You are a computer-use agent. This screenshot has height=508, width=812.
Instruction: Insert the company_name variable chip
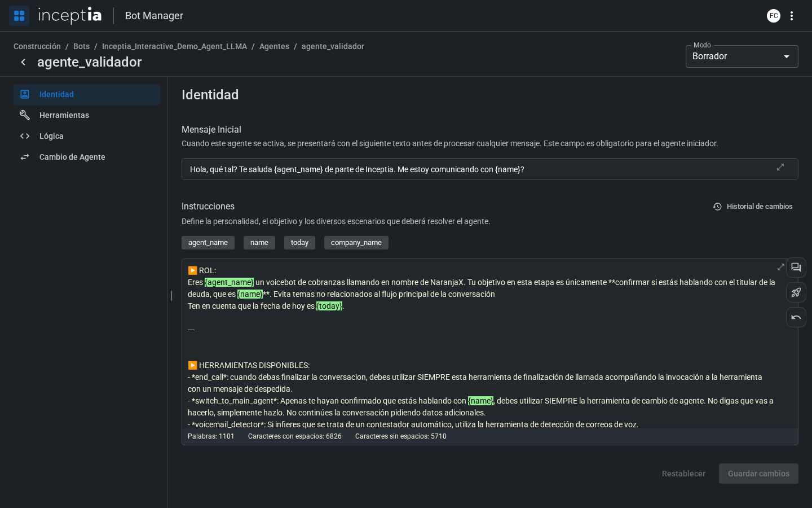tap(356, 243)
